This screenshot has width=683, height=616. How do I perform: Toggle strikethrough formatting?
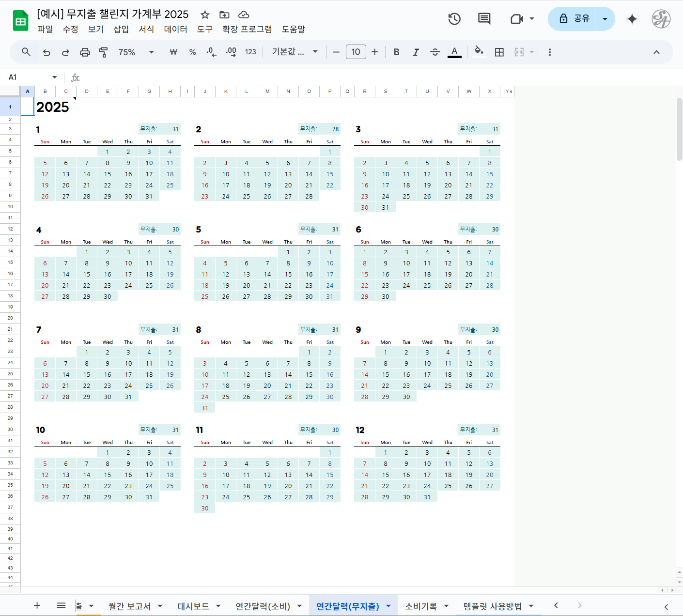pos(435,52)
